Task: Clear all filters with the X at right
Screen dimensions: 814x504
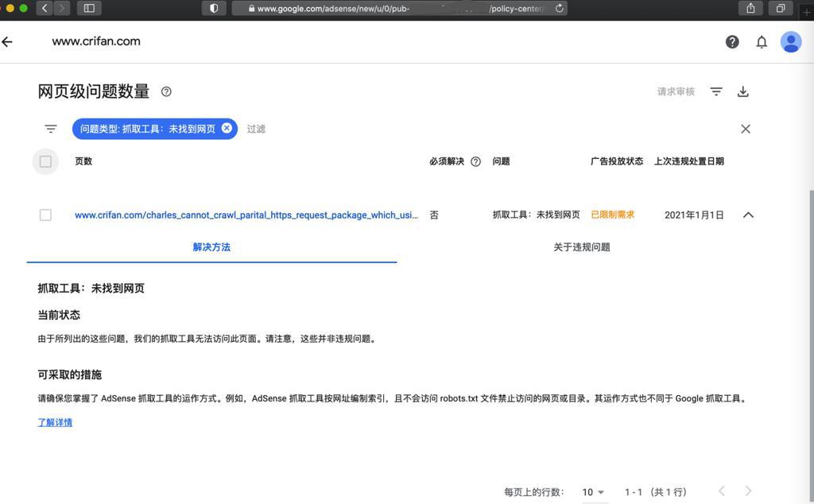Action: (x=746, y=129)
